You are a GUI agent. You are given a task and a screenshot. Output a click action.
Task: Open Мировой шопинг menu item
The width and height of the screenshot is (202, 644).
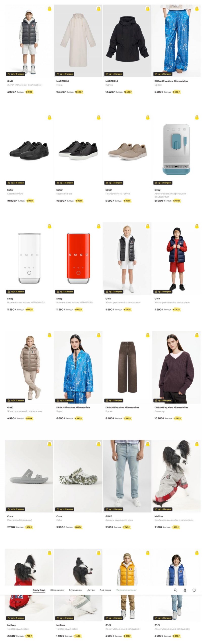[x=126, y=590]
